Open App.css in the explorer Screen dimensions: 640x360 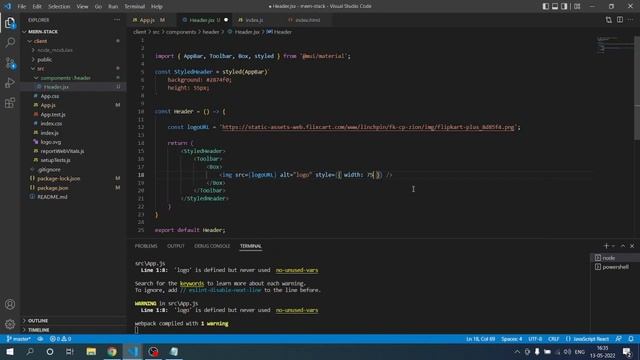(x=50, y=96)
